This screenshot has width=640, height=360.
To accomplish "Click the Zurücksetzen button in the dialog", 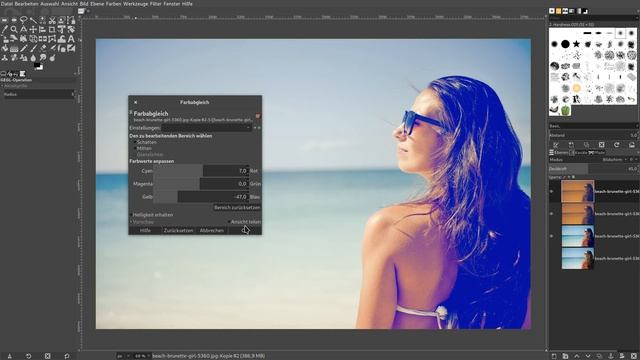I will 178,231.
